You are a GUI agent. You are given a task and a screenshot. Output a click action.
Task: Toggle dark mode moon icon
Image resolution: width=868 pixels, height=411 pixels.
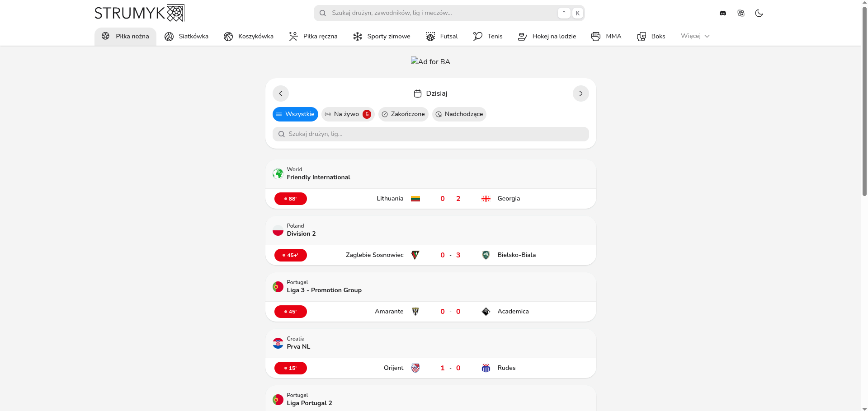coord(759,13)
